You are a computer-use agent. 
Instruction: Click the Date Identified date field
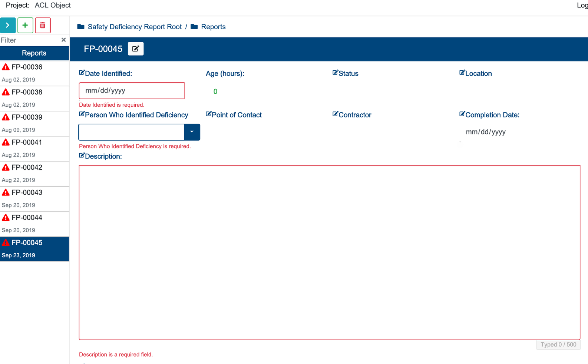pos(132,91)
